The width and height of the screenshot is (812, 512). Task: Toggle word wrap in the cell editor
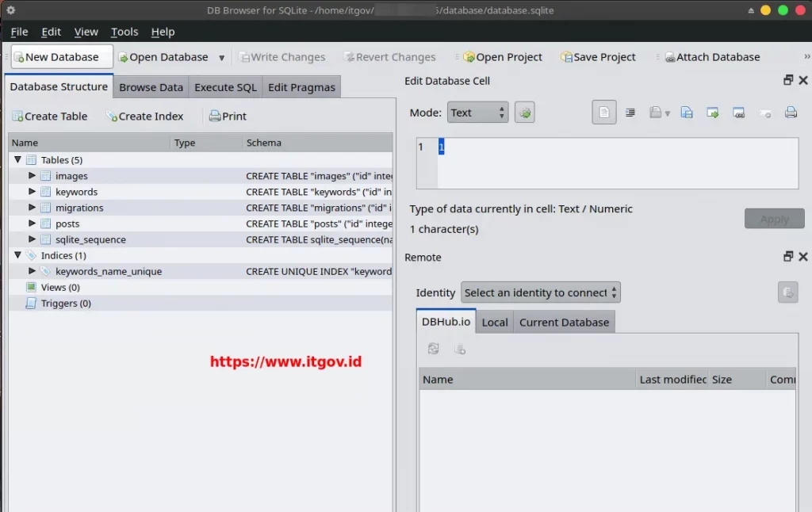pos(630,112)
